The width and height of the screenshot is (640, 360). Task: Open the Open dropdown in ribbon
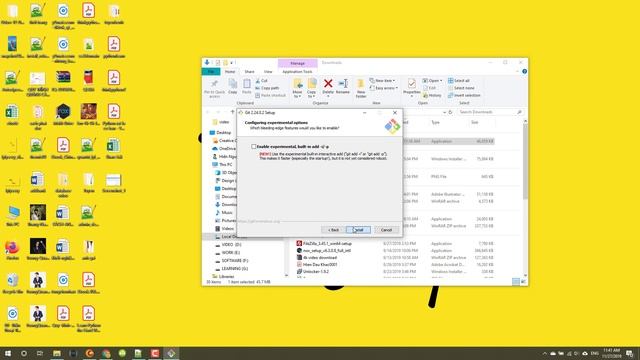click(x=432, y=80)
